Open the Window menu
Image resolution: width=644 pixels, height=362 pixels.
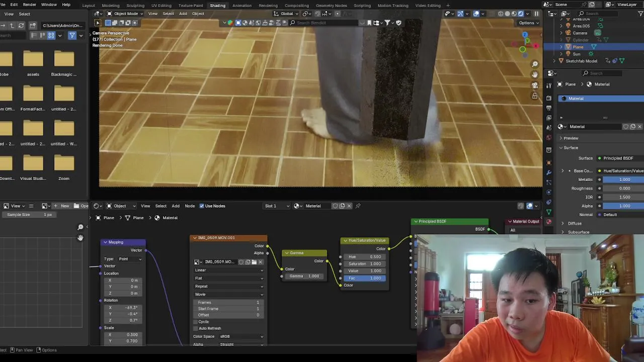(49, 5)
